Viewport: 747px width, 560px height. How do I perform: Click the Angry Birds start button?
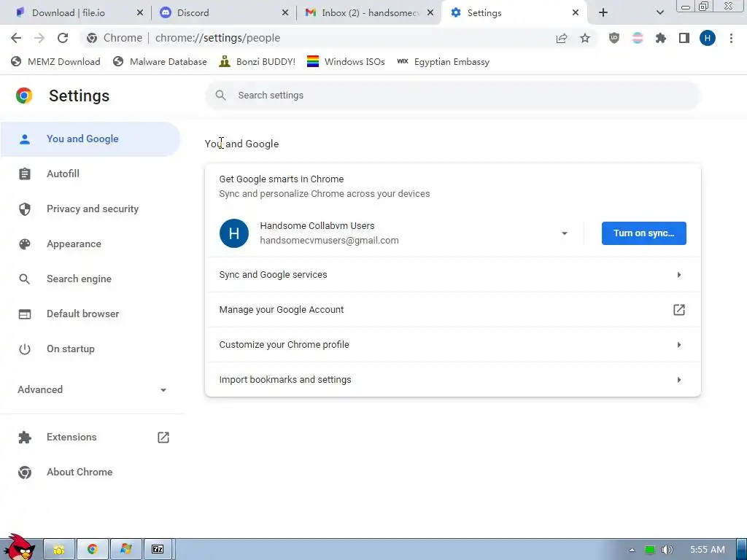19,547
